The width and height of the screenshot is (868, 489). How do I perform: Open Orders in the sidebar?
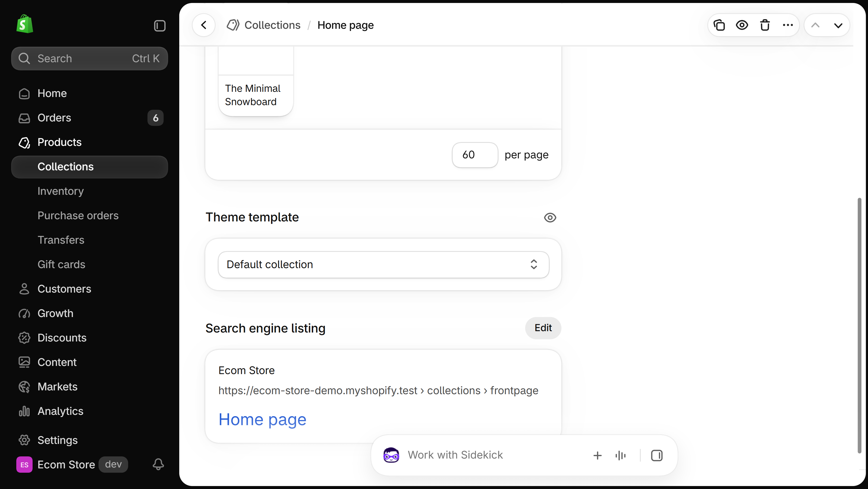click(90, 118)
